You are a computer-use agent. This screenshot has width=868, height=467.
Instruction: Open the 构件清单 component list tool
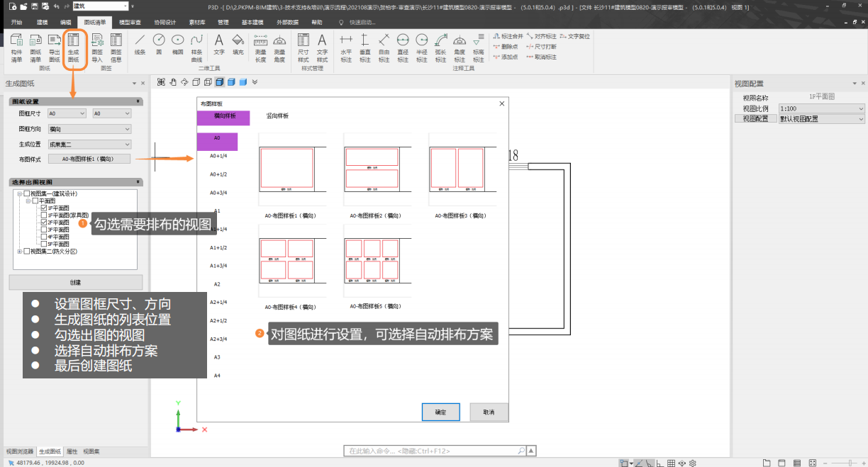(16, 47)
